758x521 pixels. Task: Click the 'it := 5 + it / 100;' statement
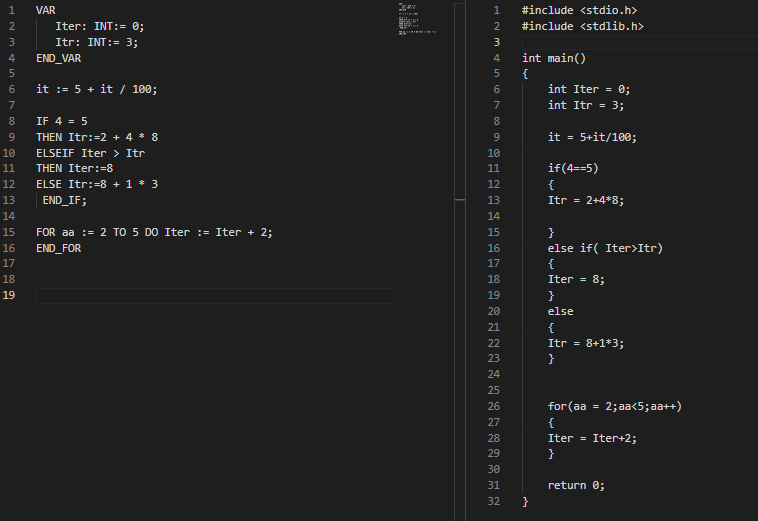[x=97, y=89]
